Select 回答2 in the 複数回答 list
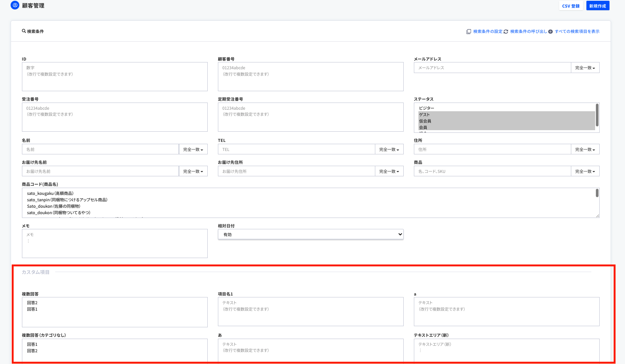The image size is (625, 364). click(33, 303)
